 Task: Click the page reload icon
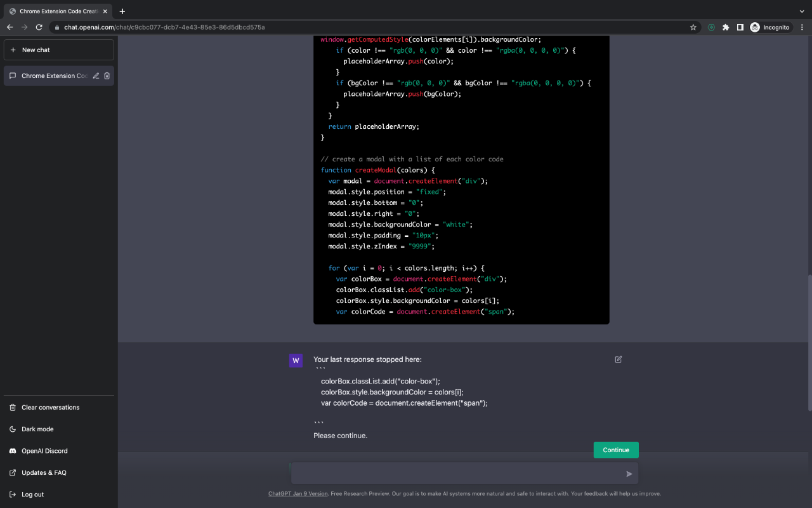[39, 27]
